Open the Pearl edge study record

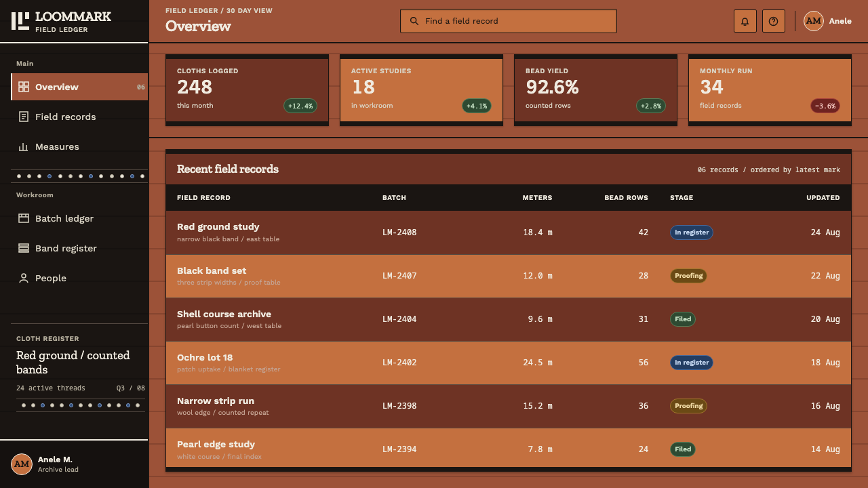coord(508,448)
